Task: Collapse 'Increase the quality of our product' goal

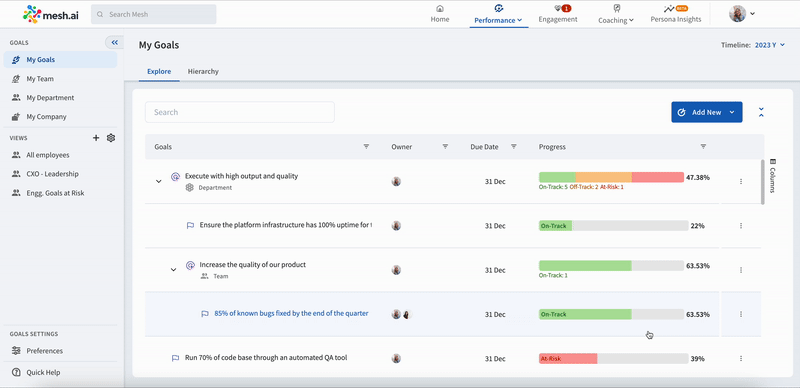Action: click(173, 270)
